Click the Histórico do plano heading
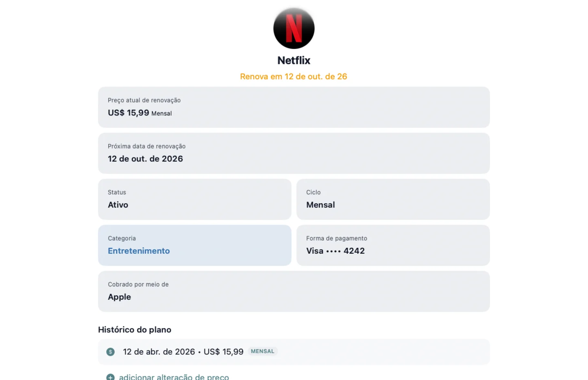 (135, 329)
